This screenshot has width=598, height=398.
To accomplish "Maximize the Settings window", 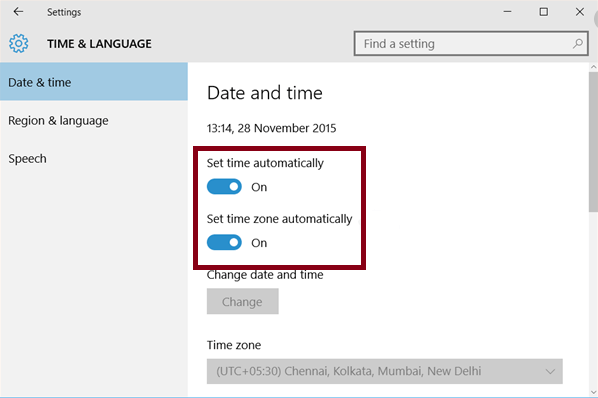I will (x=543, y=12).
